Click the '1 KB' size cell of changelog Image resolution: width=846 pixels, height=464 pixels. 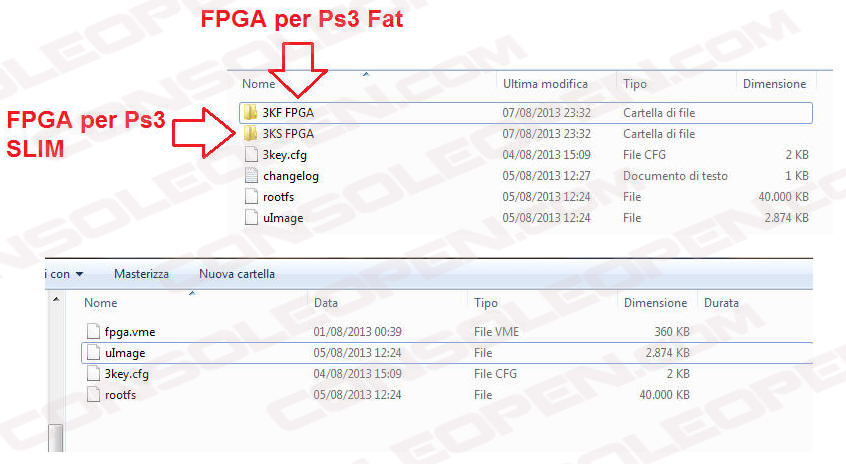[796, 176]
